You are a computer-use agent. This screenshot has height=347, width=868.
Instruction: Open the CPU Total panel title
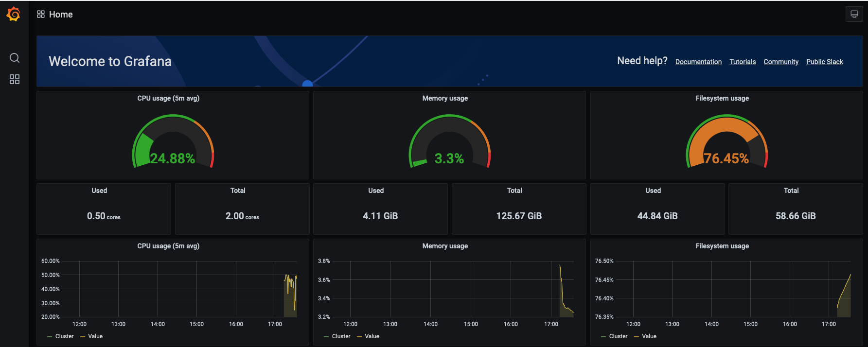238,191
